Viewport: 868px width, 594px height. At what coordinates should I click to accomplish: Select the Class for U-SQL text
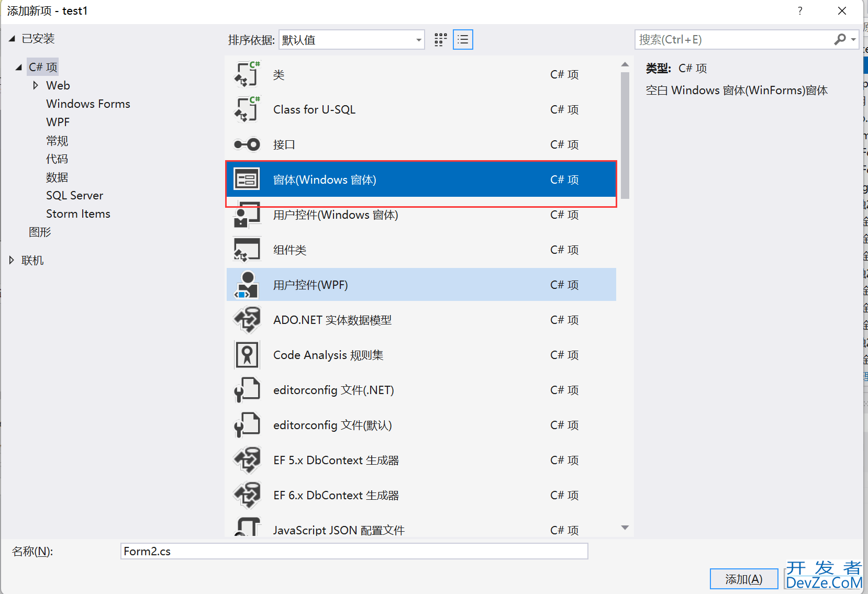[x=314, y=109]
